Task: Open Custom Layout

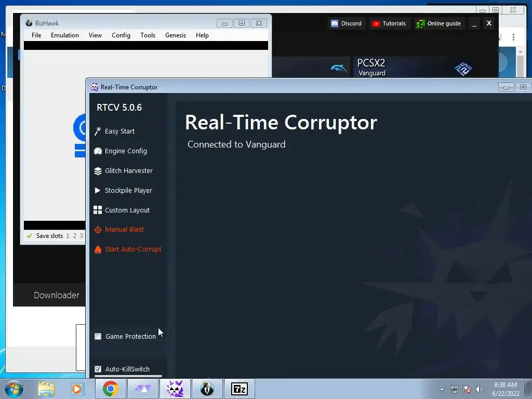Action: point(127,210)
